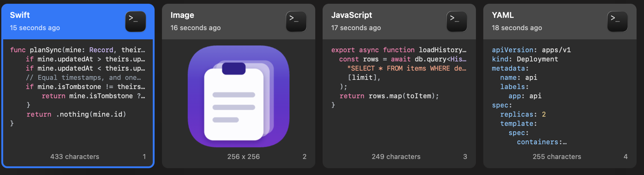Click item number 3 on the JavaScript card

point(465,157)
